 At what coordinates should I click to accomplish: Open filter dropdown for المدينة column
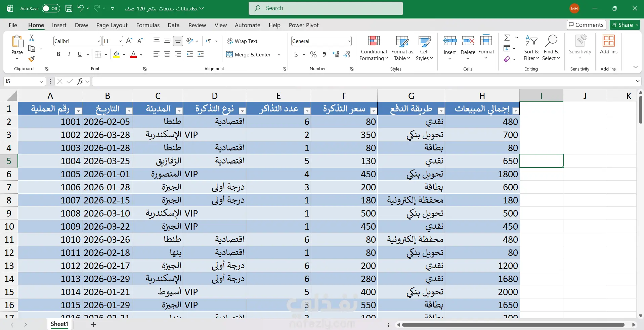click(179, 111)
